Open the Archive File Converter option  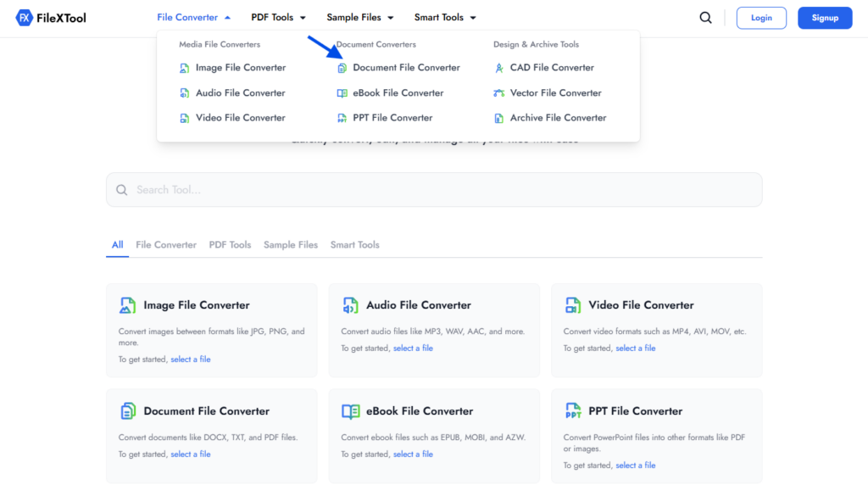[x=499, y=117]
